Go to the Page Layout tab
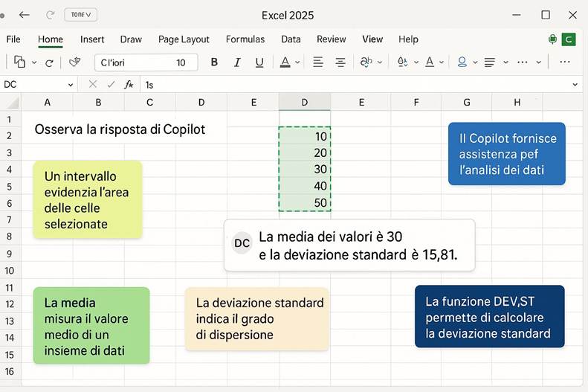The height and width of the screenshot is (392, 588). tap(184, 39)
